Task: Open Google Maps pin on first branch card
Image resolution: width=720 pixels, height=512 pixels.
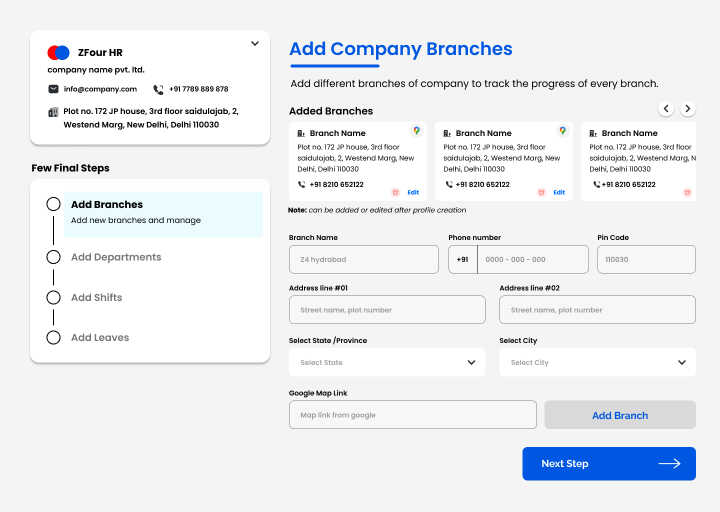Action: [x=416, y=131]
